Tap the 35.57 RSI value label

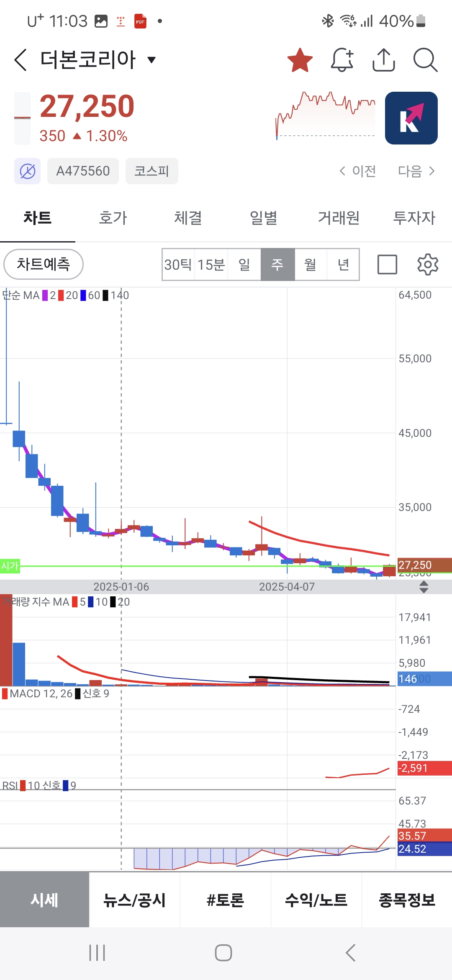[x=424, y=836]
